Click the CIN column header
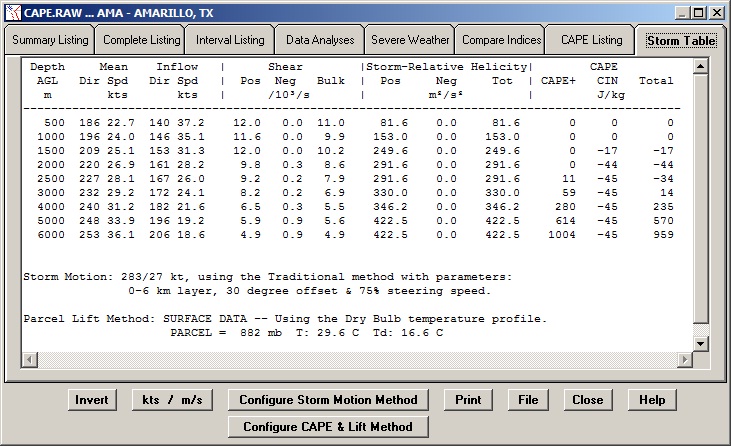This screenshot has height=446, width=731. 607,81
